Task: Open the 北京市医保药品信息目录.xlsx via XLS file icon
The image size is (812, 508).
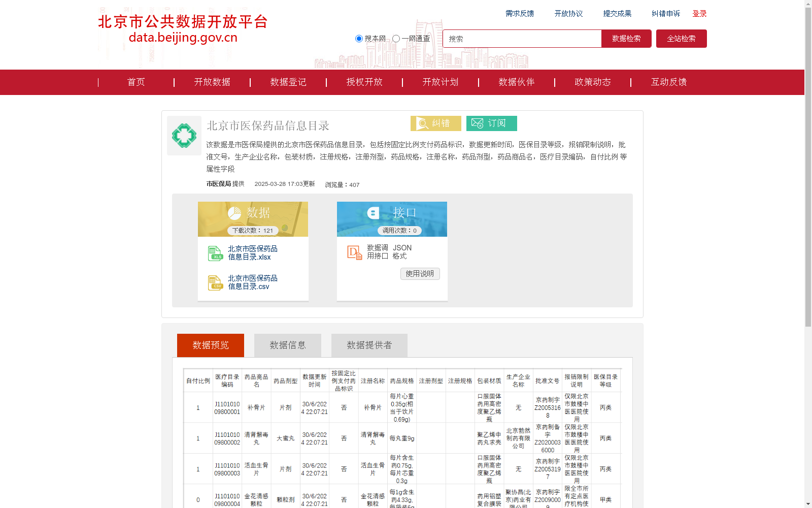Action: click(215, 253)
